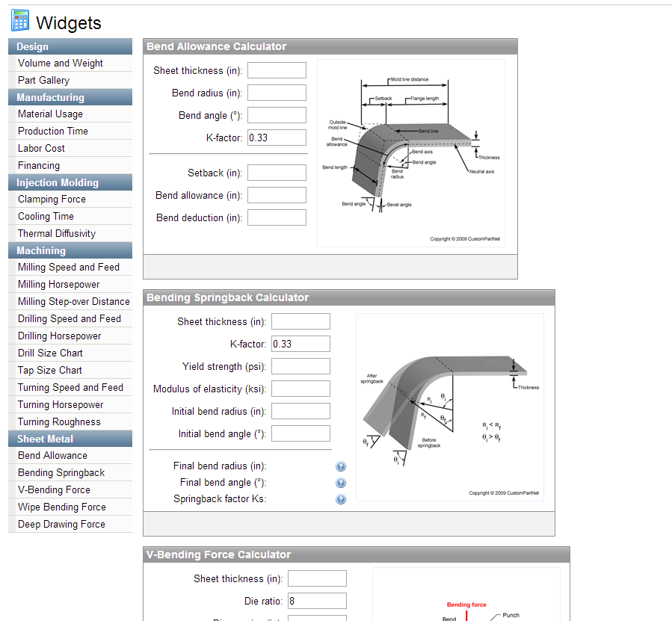Click Bending Springback Calculator title bar
Screen dimensions: 672x621
(349, 297)
